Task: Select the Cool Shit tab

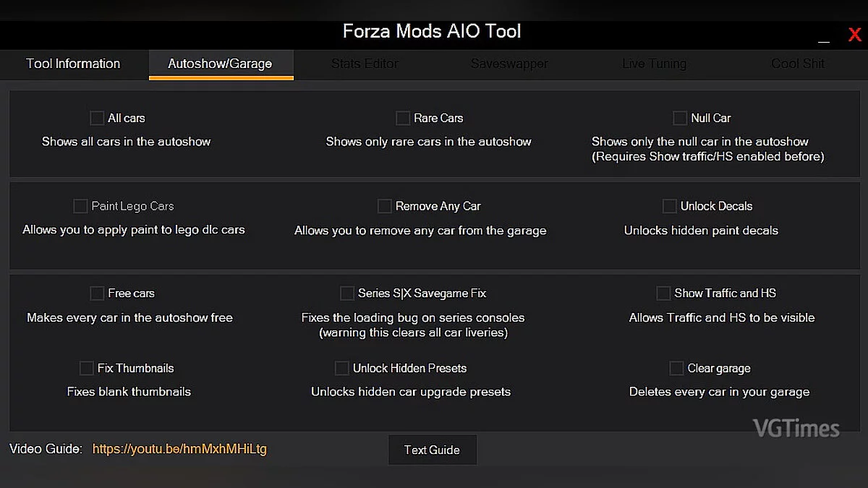Action: pyautogui.click(x=797, y=64)
